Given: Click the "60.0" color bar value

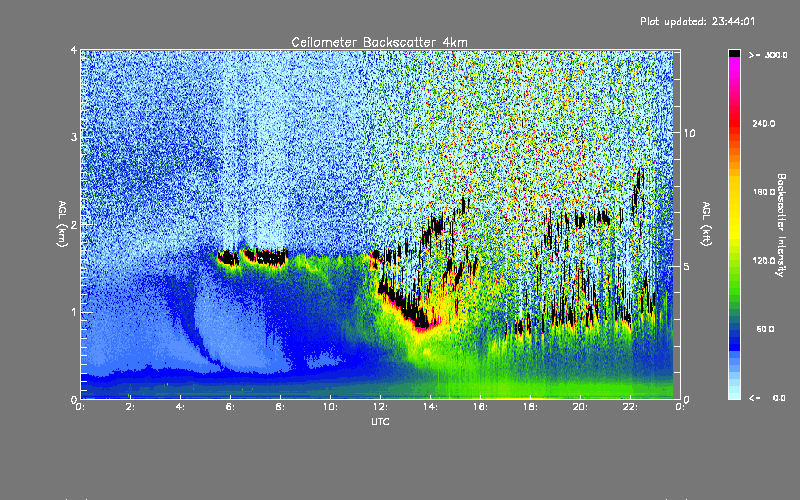Looking at the screenshot, I should tap(765, 329).
